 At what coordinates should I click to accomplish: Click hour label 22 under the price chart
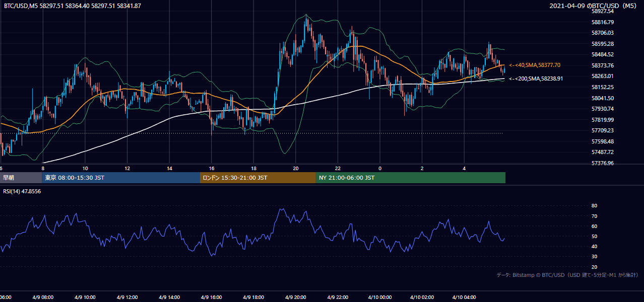click(x=338, y=168)
